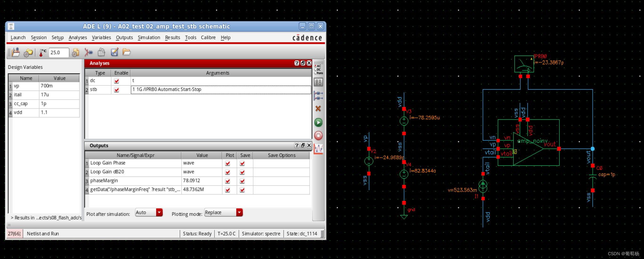This screenshot has width=644, height=259.
Task: Click the temperature thermometer icon
Action: pos(43,53)
